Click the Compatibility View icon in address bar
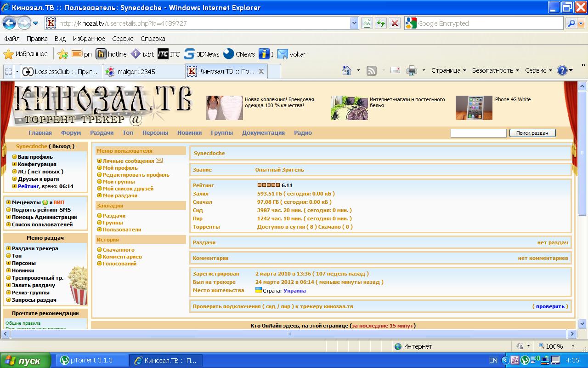 [367, 23]
